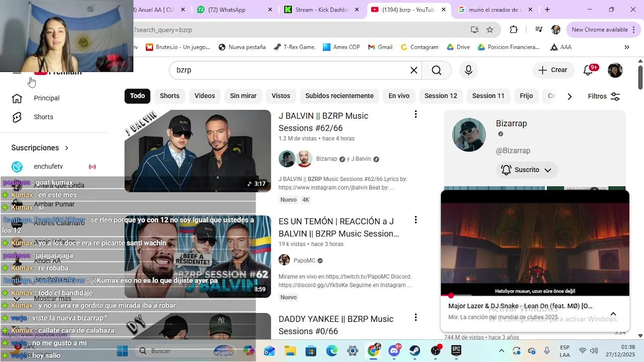Open the Chrome profile avatar
This screenshot has height=362, width=644.
(x=556, y=30)
